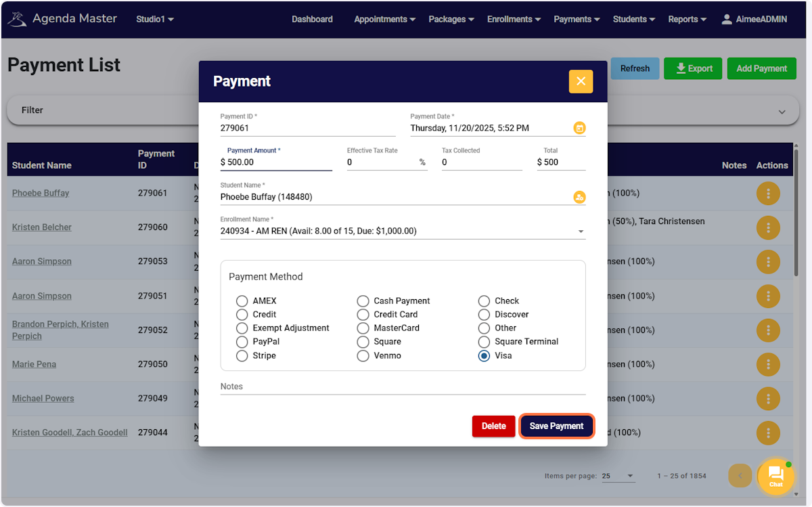Open the Items per page dropdown
Screen dimensions: 812x507
point(618,476)
